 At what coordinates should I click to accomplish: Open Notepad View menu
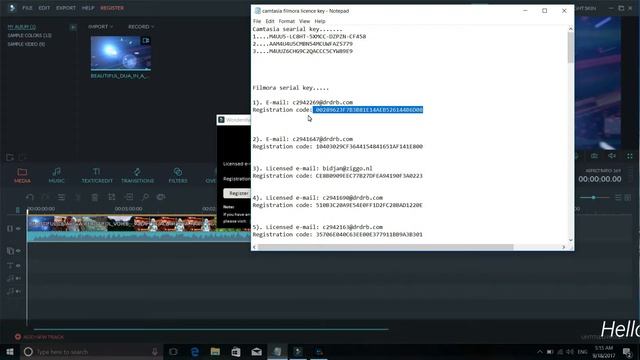(x=304, y=21)
